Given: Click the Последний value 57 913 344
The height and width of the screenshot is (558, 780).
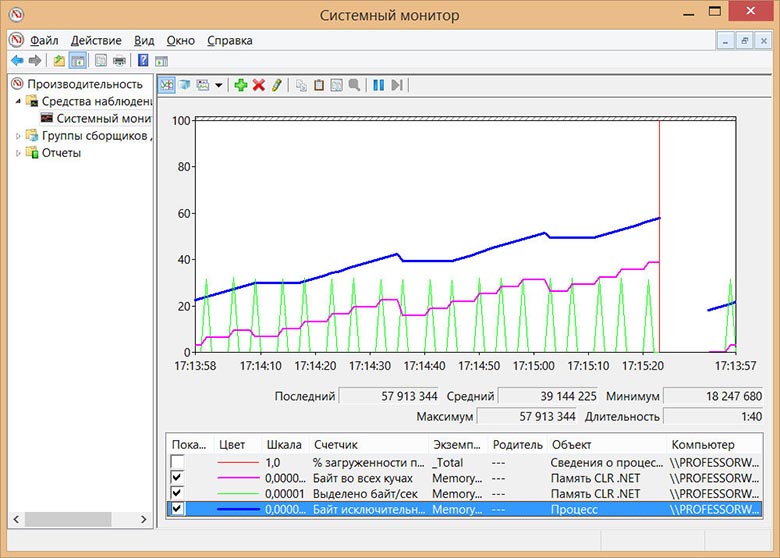Looking at the screenshot, I should [389, 396].
